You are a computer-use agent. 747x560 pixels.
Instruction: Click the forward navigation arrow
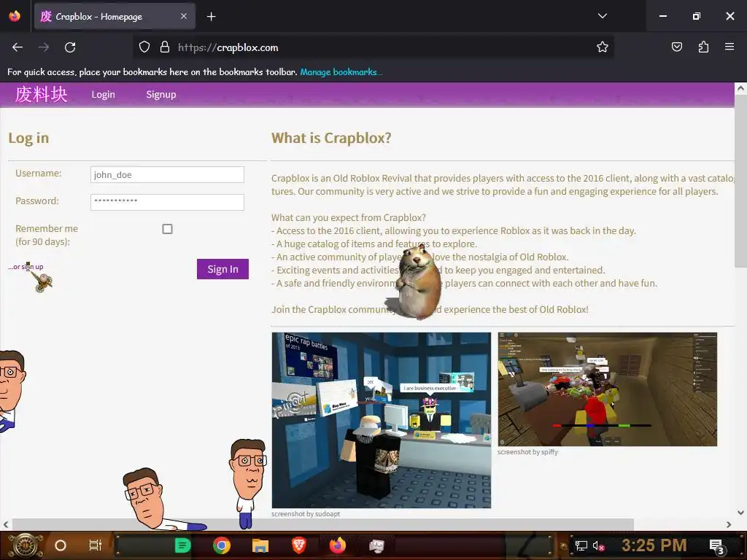click(x=44, y=47)
